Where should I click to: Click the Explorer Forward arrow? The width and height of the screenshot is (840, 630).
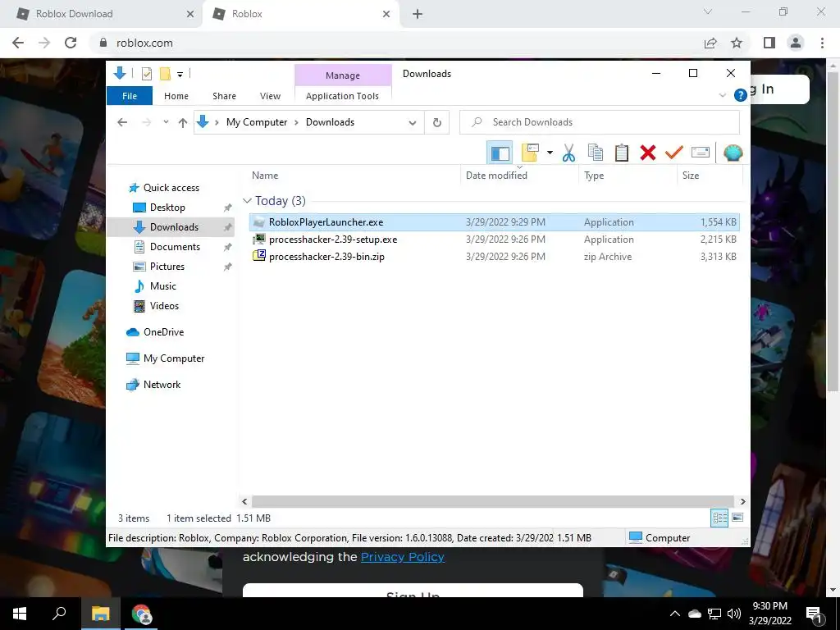click(x=147, y=123)
